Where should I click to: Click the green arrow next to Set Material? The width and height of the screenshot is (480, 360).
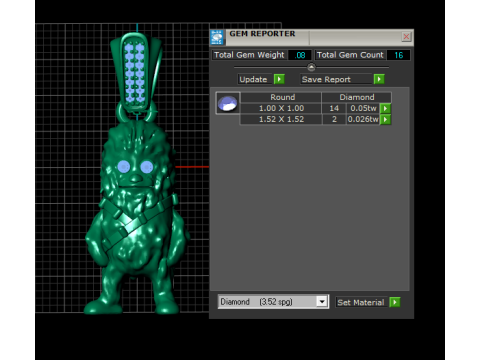[x=395, y=302]
